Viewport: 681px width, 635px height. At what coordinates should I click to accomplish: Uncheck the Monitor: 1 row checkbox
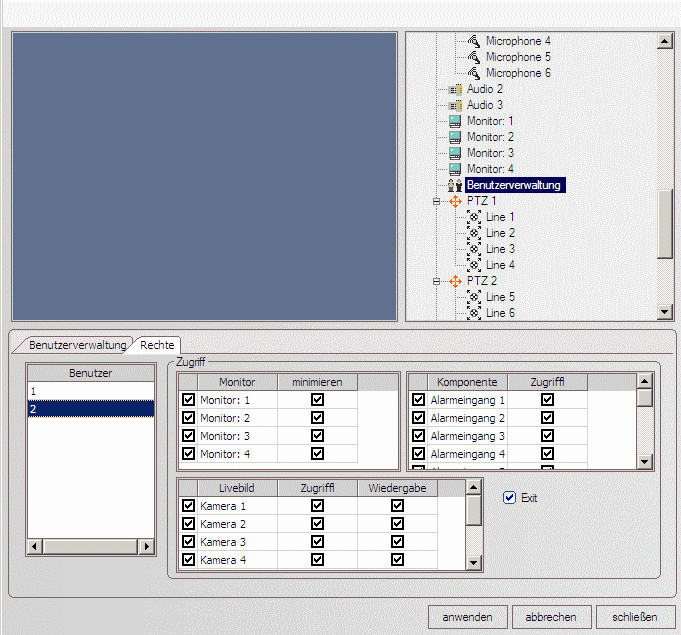188,400
